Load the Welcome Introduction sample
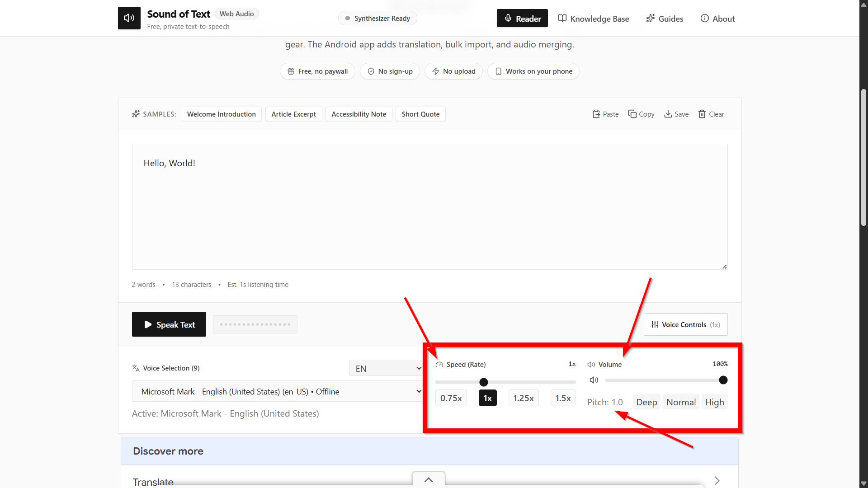Screen dimensions: 868x488 [x=221, y=114]
